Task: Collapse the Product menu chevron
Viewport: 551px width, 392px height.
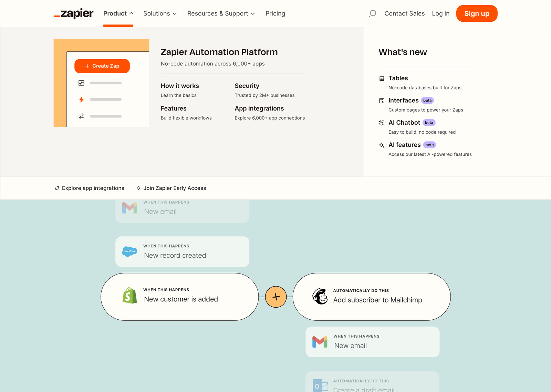Action: (x=131, y=13)
